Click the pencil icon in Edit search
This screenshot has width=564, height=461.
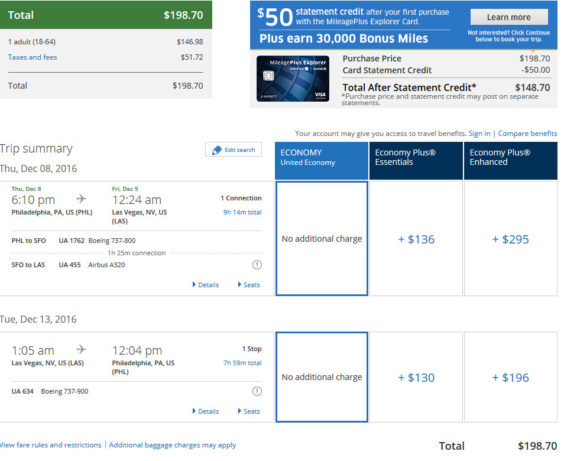pyautogui.click(x=217, y=150)
